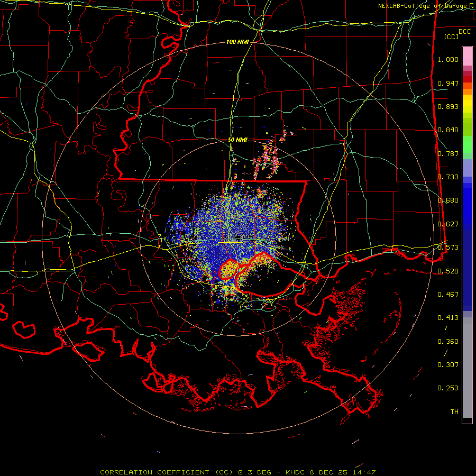Select the 0.627 value on the color scale
This screenshot has height=476, width=476.
click(448, 224)
